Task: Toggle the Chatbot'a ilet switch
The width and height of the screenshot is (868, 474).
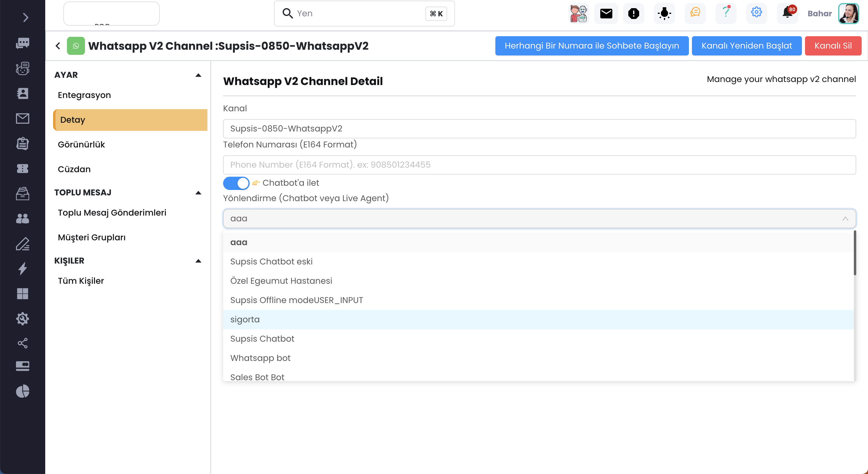Action: tap(236, 183)
